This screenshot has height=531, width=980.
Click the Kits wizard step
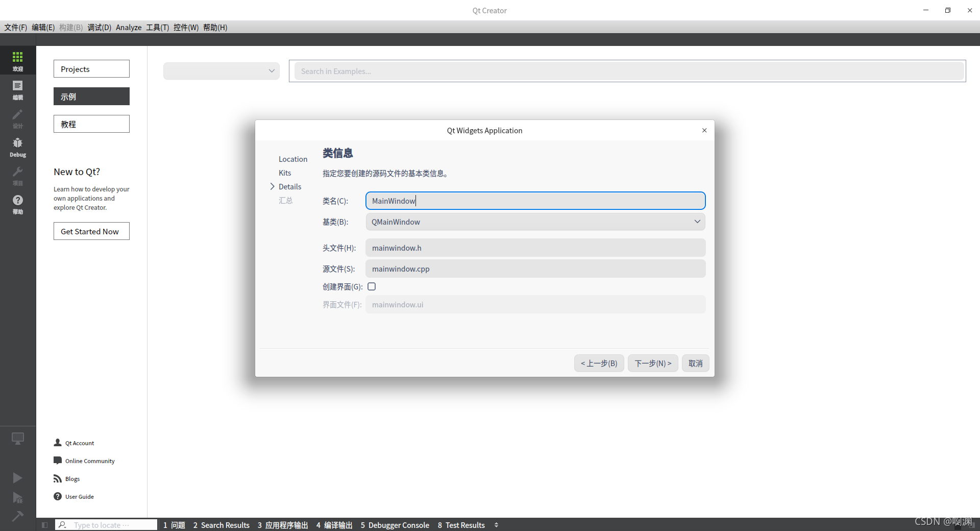tap(285, 173)
